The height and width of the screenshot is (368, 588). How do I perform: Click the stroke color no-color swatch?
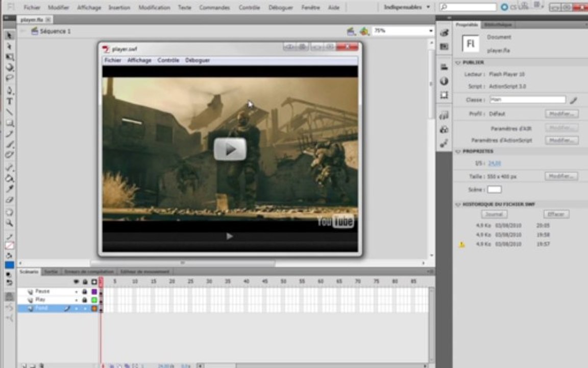coord(9,245)
